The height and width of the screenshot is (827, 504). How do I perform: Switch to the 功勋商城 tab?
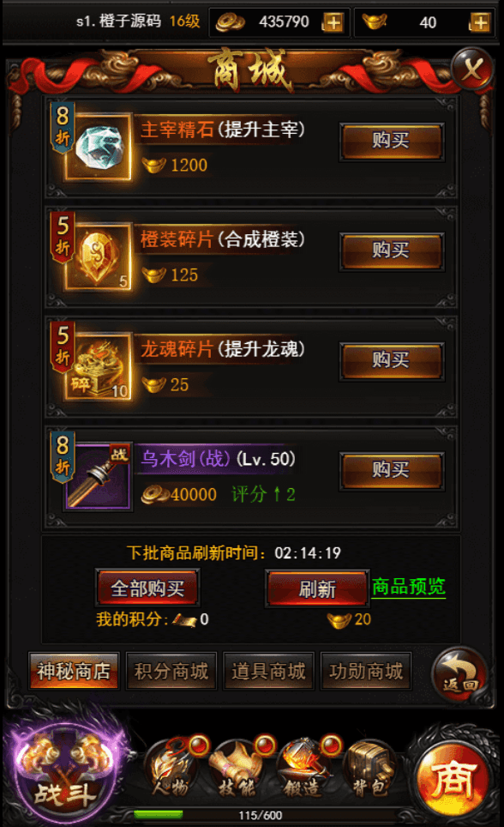pyautogui.click(x=366, y=671)
